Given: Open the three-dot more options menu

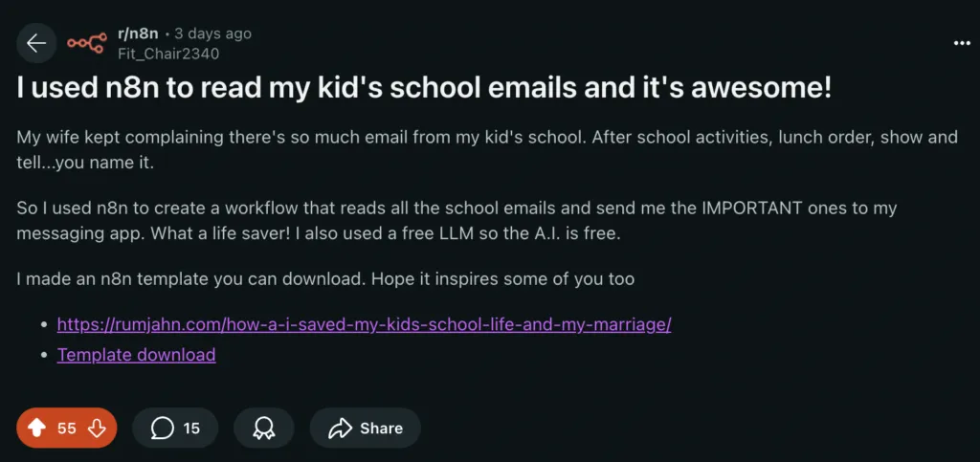Looking at the screenshot, I should coord(962,43).
